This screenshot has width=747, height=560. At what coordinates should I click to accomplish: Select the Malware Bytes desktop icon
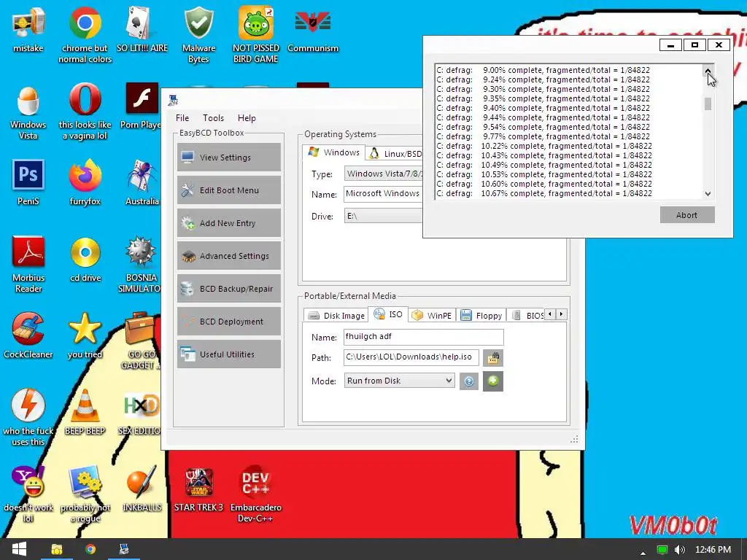click(198, 35)
